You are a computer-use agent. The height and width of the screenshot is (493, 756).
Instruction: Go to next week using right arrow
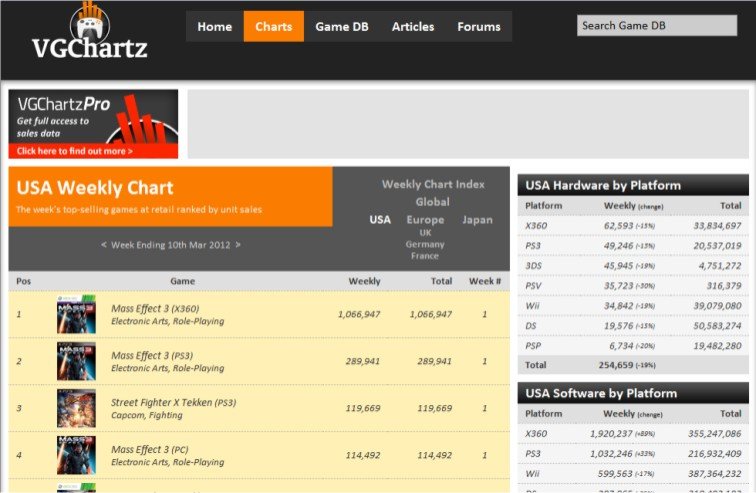pos(238,245)
